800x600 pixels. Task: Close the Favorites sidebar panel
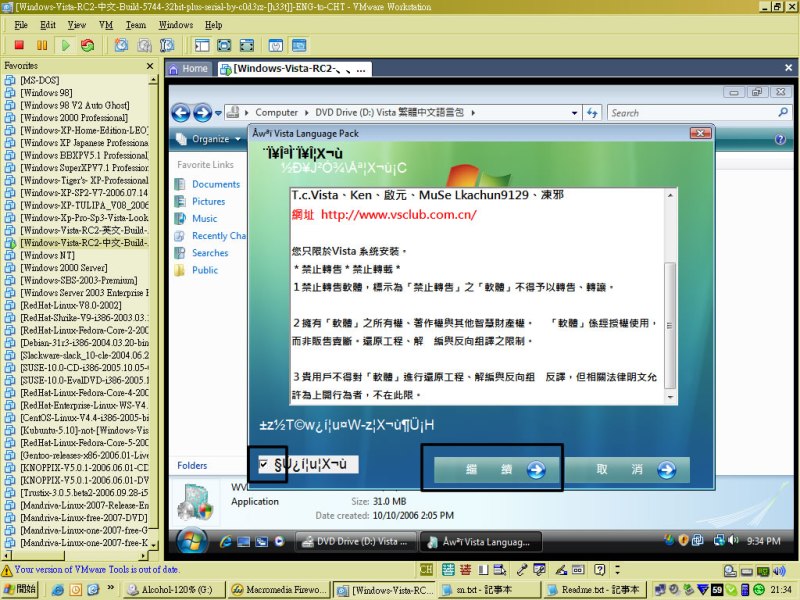[150, 66]
